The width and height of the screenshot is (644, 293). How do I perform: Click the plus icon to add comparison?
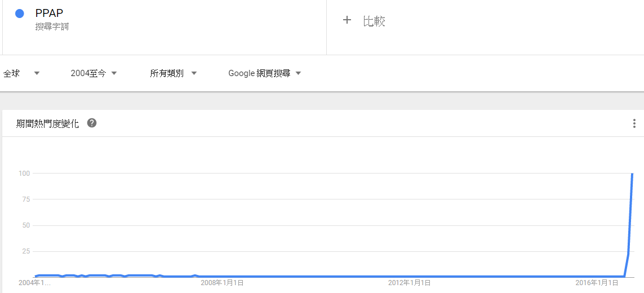pos(347,20)
